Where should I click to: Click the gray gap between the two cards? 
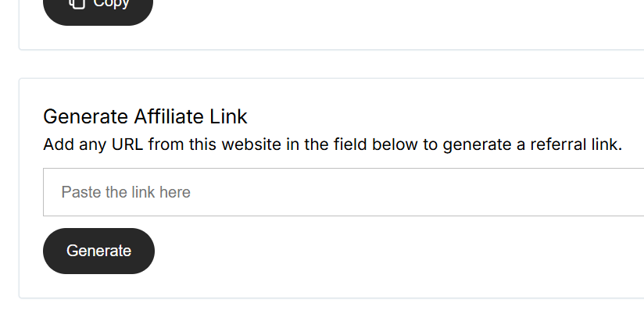tap(313, 64)
